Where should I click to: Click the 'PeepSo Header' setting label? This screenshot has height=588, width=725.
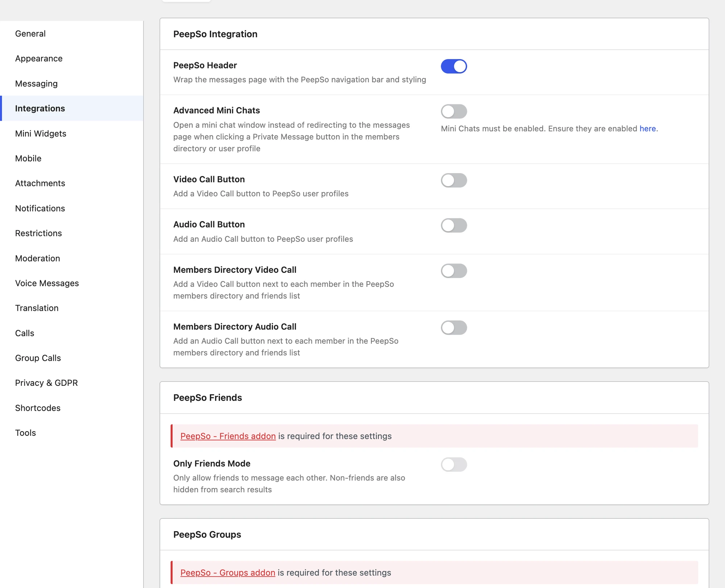205,65
